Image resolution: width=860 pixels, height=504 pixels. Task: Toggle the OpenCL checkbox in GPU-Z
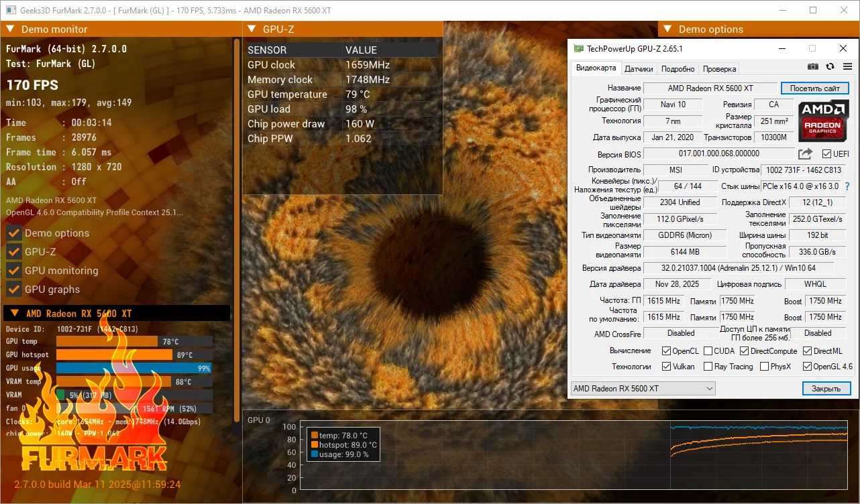(666, 351)
